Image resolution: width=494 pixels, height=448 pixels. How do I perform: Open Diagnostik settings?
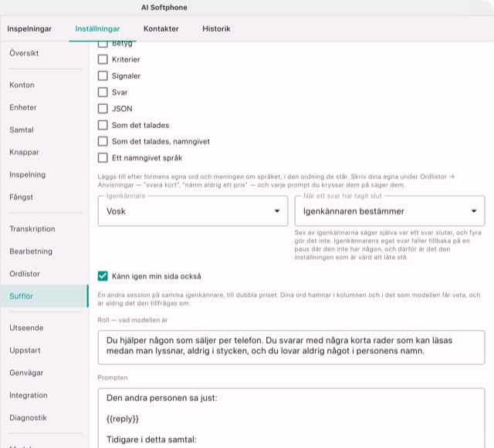pyautogui.click(x=44, y=417)
